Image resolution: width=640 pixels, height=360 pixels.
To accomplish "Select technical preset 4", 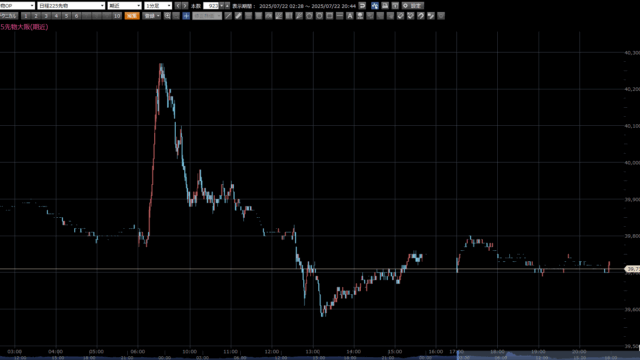I will pos(56,16).
